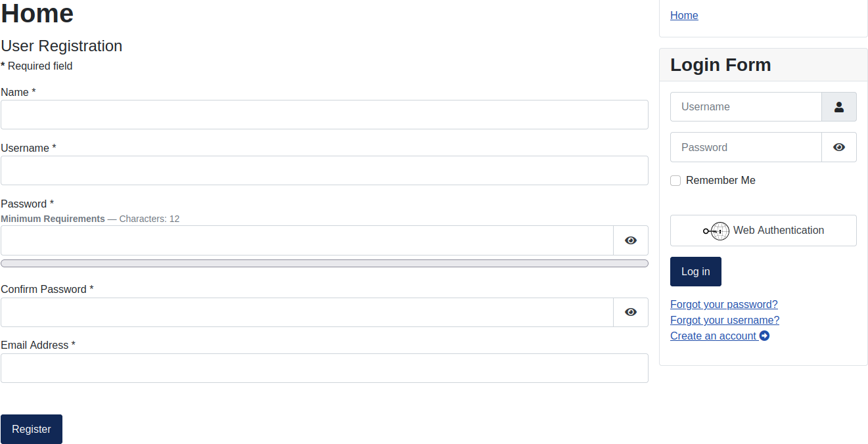
Task: Click the Email Address input field
Action: pos(324,368)
